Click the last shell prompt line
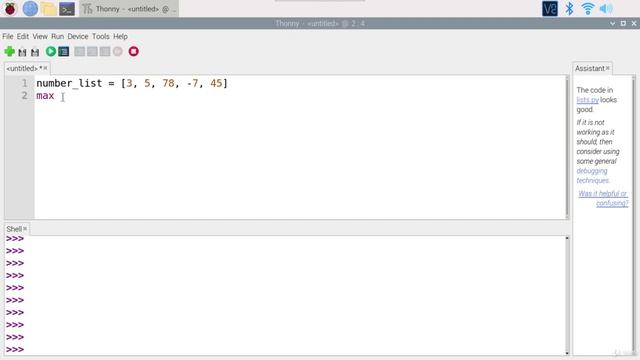Viewport: 640px width, 360px height. tap(15, 350)
